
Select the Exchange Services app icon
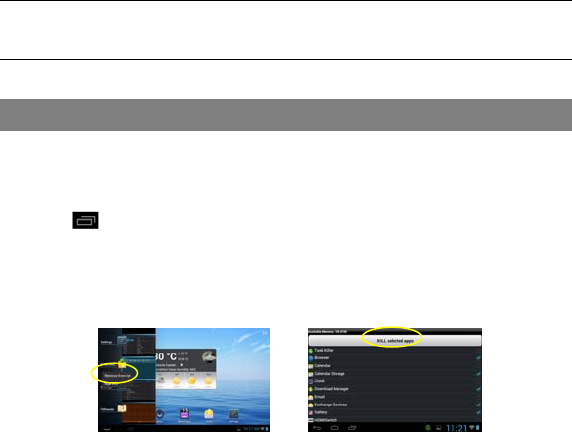[311, 405]
